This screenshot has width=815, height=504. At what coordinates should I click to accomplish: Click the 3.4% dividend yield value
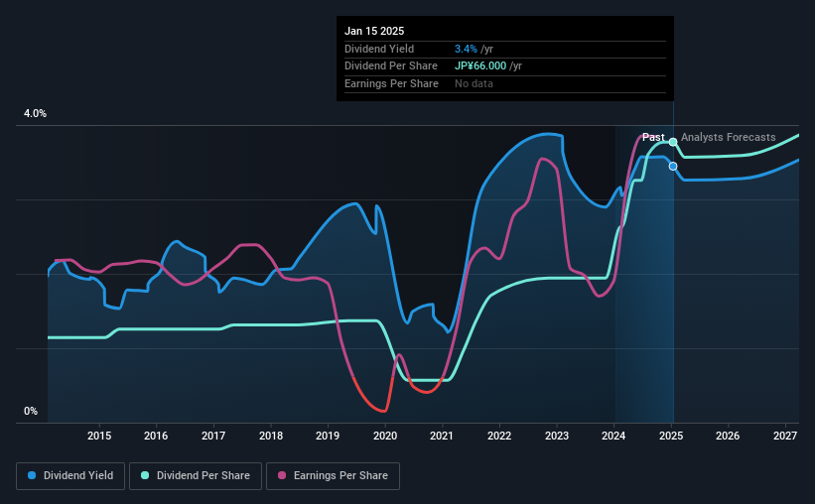[x=466, y=49]
